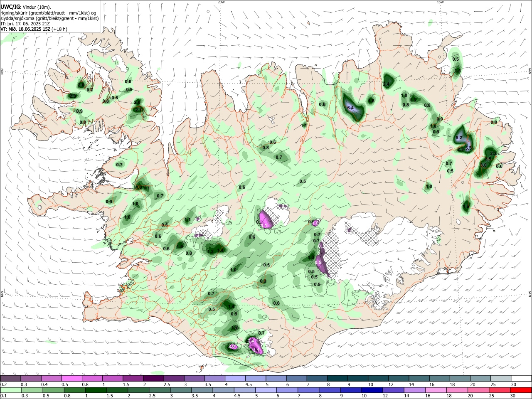
Task: Click the 'slydda/snjókoma' description line
Action: (49, 18)
